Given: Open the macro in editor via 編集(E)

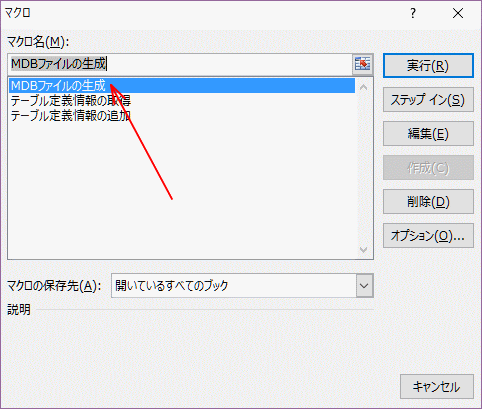Looking at the screenshot, I should (428, 134).
